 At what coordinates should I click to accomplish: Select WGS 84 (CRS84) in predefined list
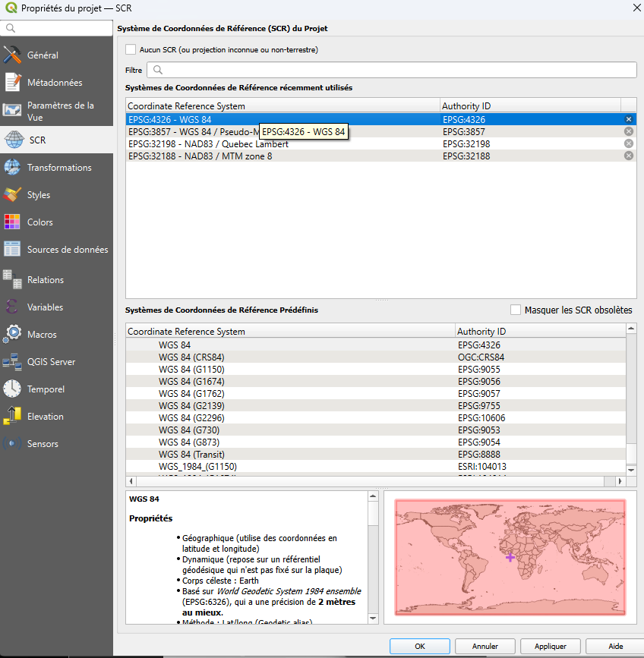(x=191, y=357)
